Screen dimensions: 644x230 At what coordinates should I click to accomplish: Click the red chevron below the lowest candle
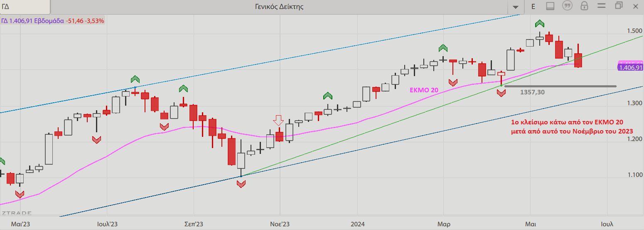241,184
